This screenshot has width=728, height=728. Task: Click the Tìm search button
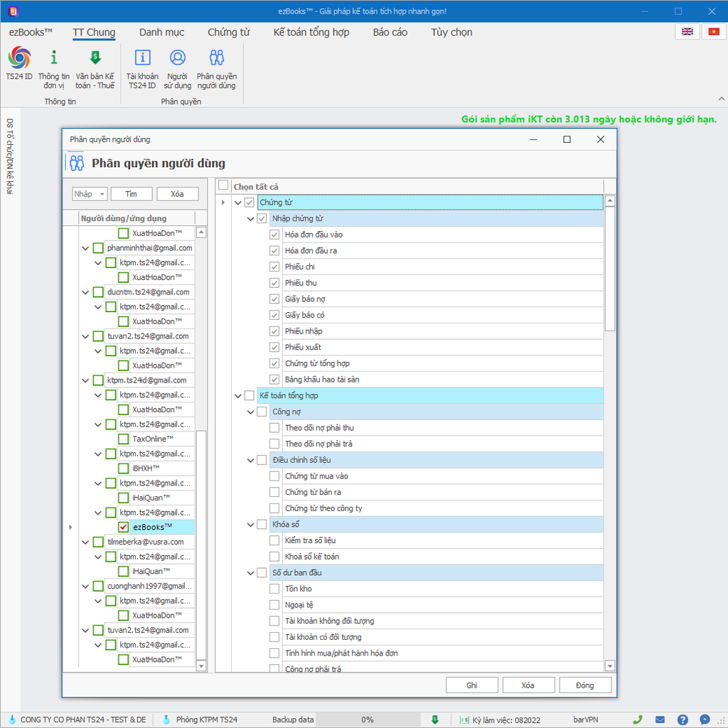click(131, 194)
